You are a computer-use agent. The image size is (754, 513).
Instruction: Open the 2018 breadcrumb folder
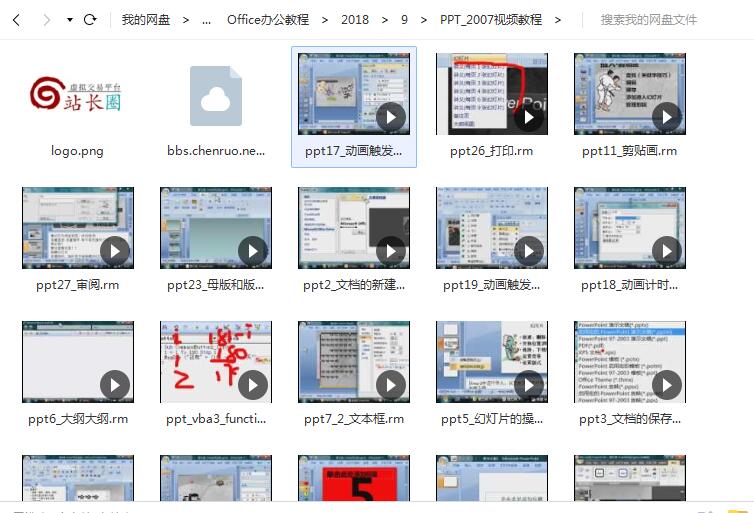click(354, 19)
